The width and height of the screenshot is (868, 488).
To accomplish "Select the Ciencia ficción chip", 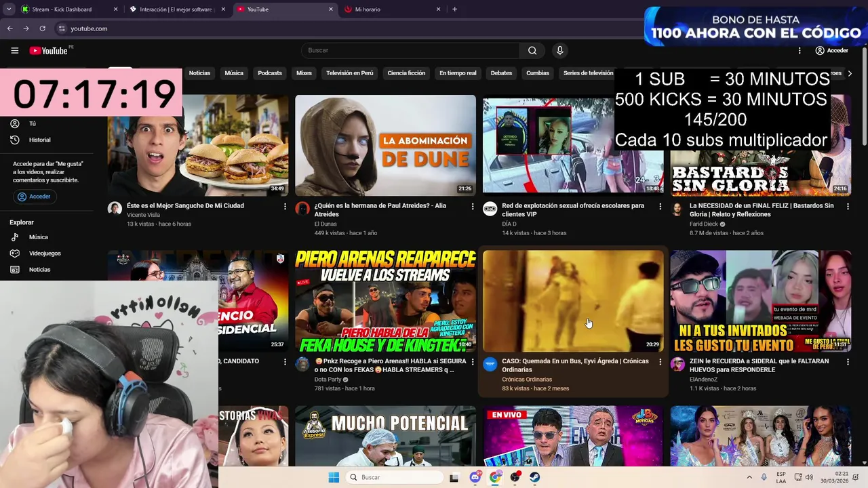I will (x=406, y=73).
